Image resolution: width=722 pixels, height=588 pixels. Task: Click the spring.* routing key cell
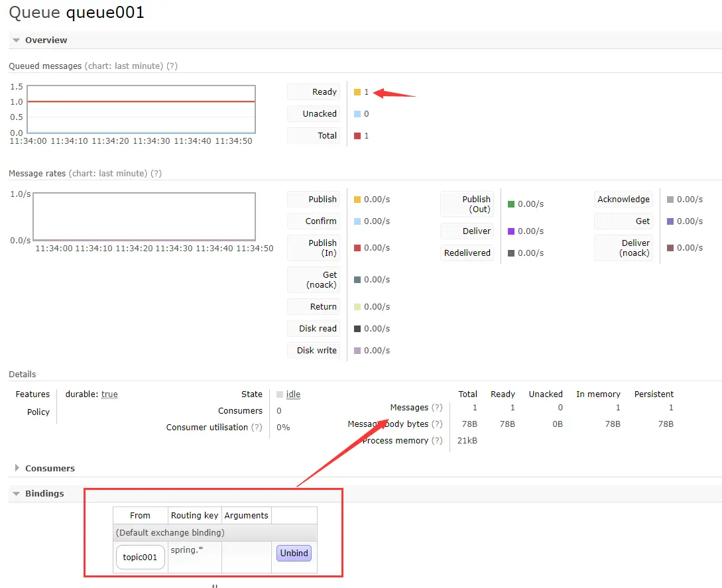click(x=195, y=557)
